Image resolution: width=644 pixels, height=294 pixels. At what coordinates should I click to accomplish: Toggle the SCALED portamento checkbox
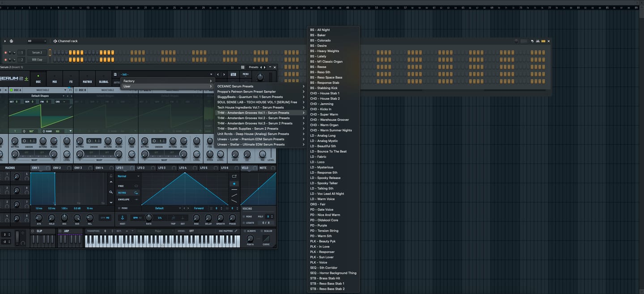pyautogui.click(x=262, y=231)
